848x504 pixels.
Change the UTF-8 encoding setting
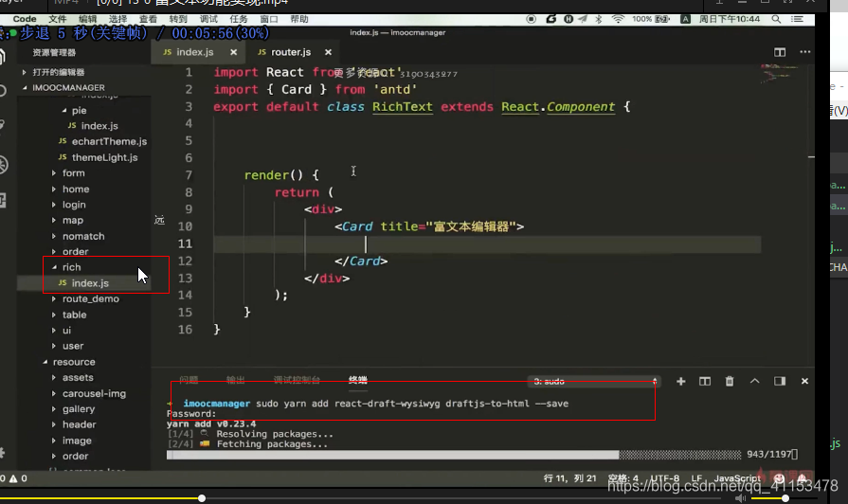(x=665, y=478)
